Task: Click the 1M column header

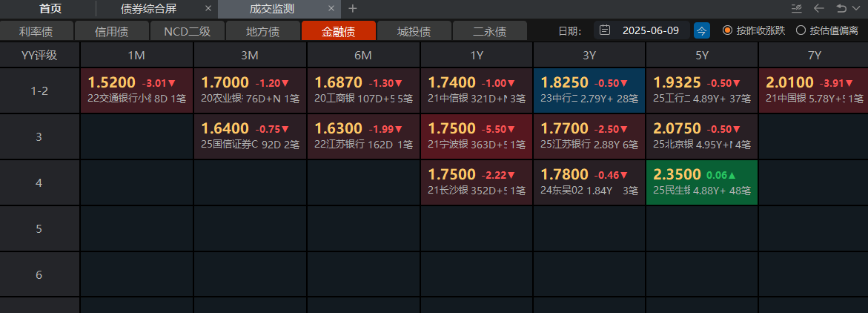Action: (136, 55)
